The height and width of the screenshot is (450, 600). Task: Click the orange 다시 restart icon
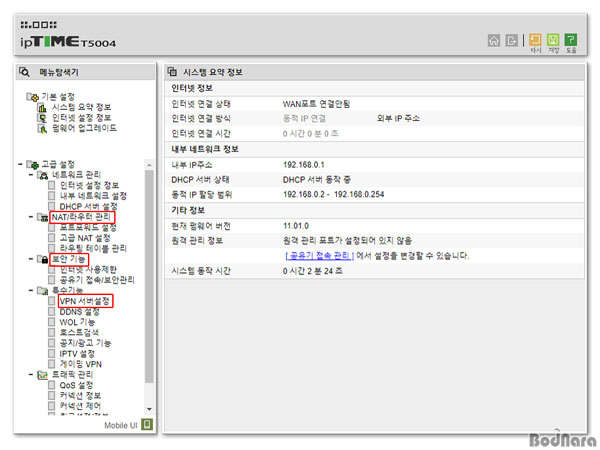click(537, 39)
